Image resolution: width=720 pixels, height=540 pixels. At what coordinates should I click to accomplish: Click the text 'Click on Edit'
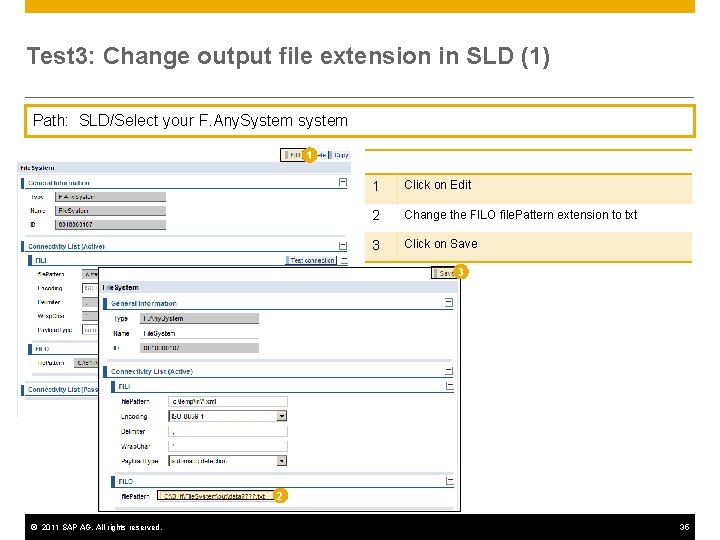point(438,185)
